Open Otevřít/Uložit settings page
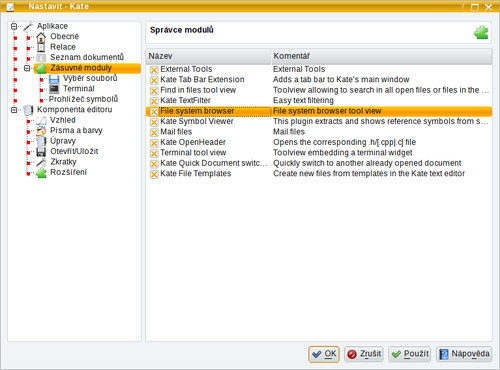 (x=74, y=151)
